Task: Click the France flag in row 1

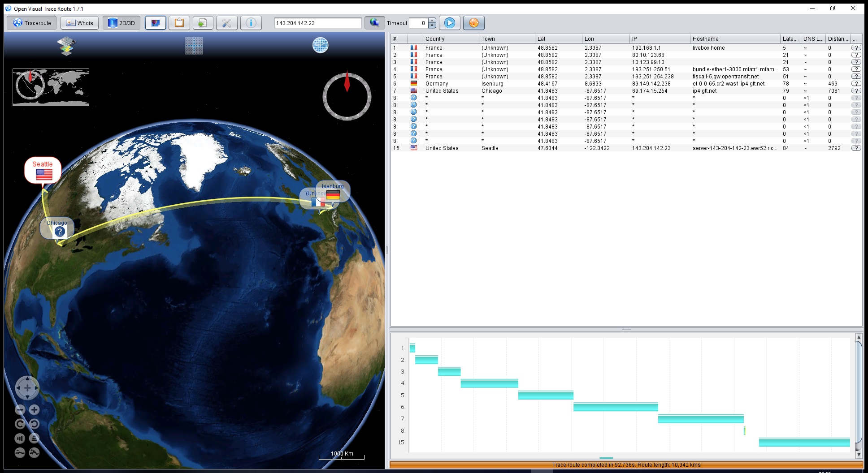Action: (x=414, y=47)
